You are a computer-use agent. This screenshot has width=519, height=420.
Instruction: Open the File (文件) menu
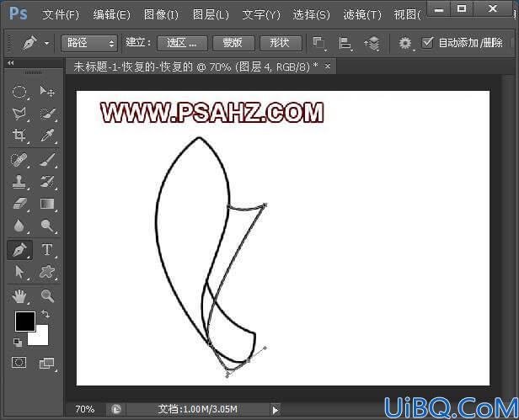click(x=61, y=14)
